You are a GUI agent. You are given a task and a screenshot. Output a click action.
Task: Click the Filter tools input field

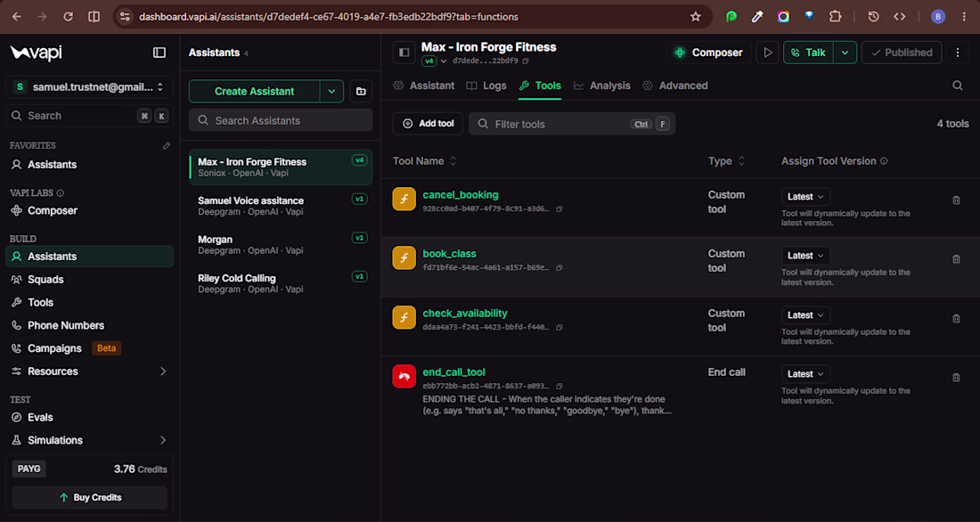pyautogui.click(x=572, y=124)
